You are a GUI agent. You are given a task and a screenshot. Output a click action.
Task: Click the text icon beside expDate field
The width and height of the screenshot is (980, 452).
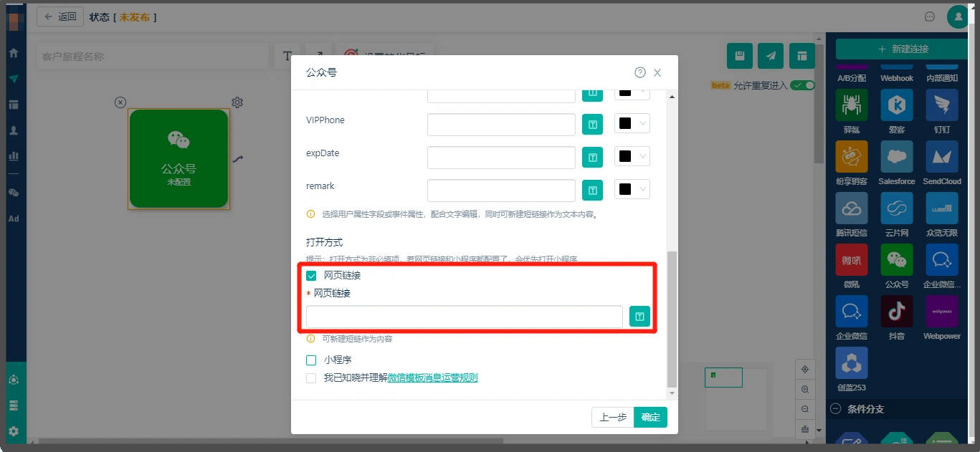pyautogui.click(x=592, y=157)
